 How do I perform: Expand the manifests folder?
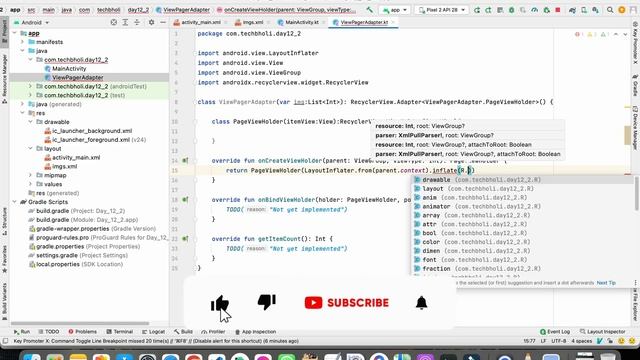pos(22,42)
